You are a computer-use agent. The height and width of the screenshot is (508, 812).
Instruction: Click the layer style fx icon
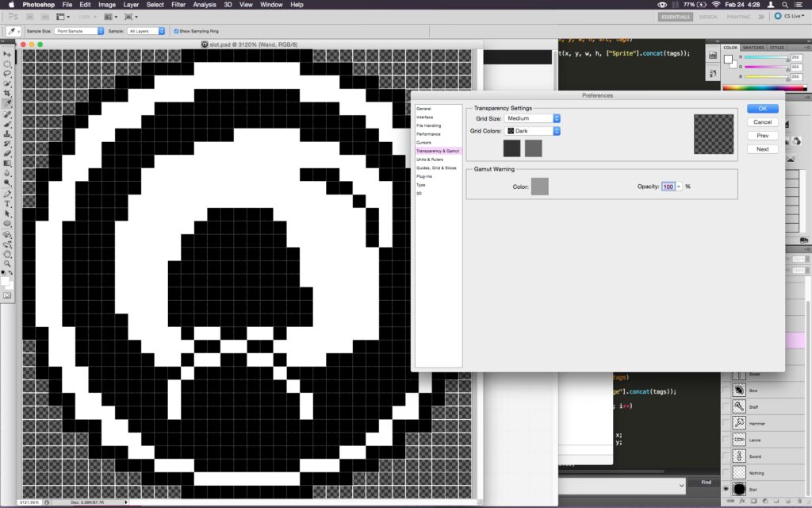(744, 502)
